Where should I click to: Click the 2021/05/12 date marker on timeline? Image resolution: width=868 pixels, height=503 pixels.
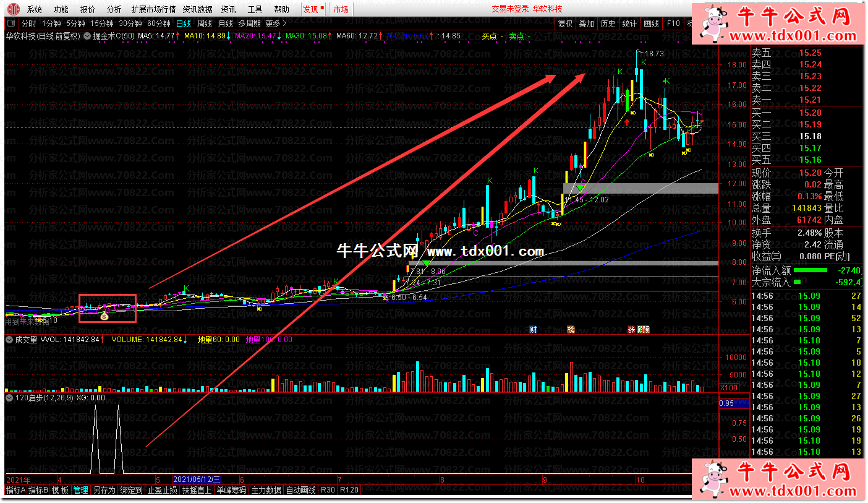(x=197, y=479)
